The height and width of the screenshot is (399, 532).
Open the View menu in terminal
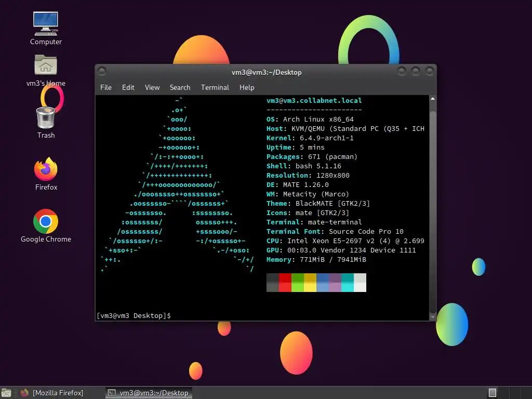point(152,87)
